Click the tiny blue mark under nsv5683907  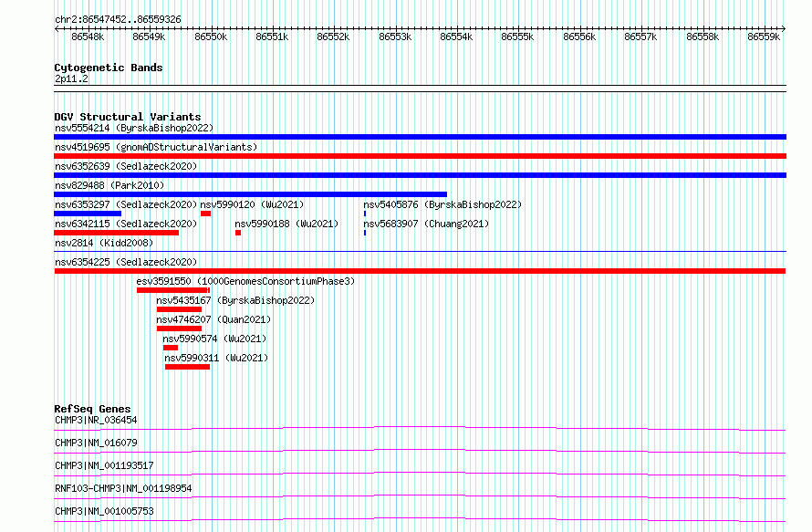[x=365, y=233]
